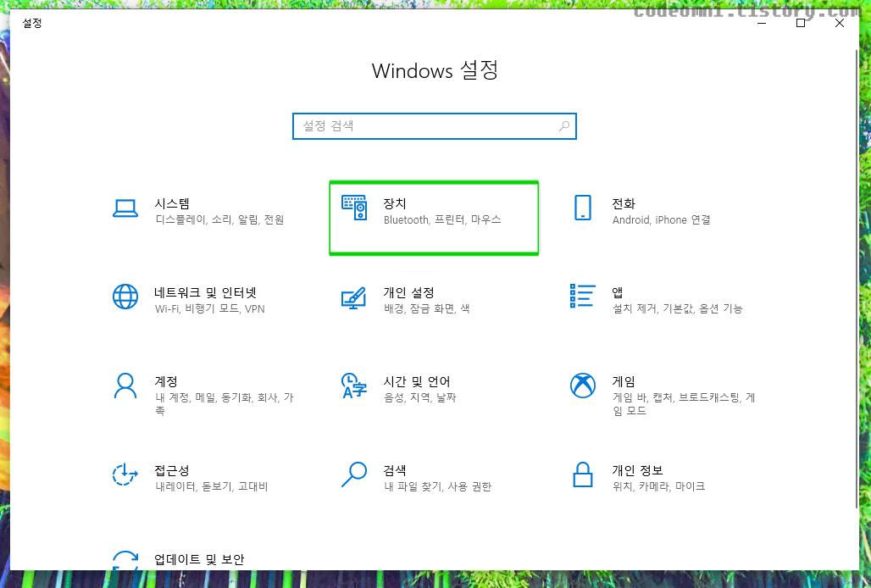Click the 게임 바, 캡처, 브로드캐스팅 description
This screenshot has width=871, height=588.
[684, 403]
